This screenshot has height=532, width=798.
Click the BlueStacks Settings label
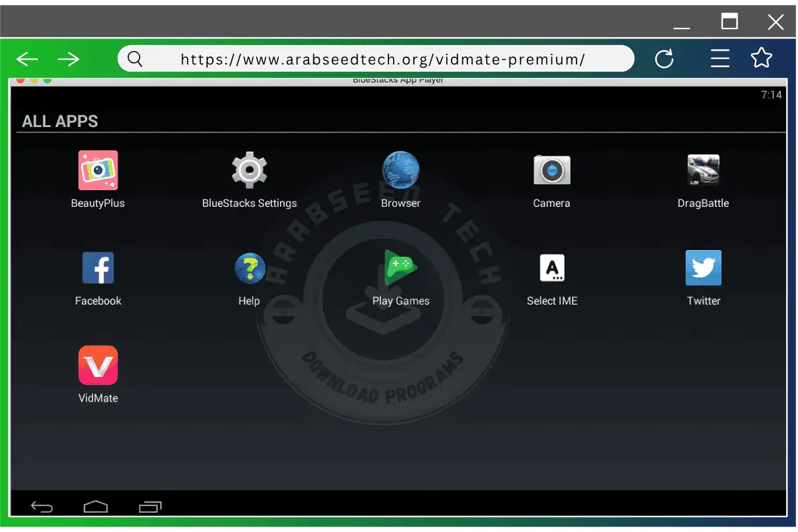click(x=249, y=203)
